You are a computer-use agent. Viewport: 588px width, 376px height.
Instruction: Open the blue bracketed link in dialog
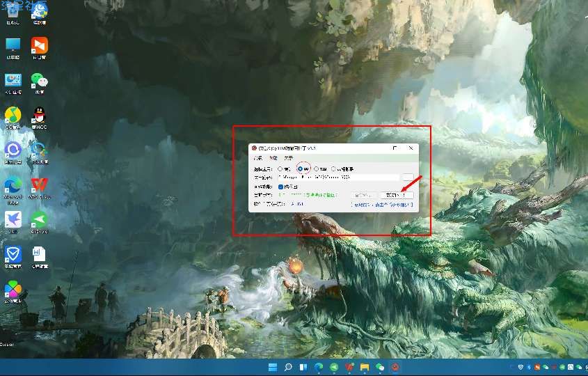coord(382,205)
